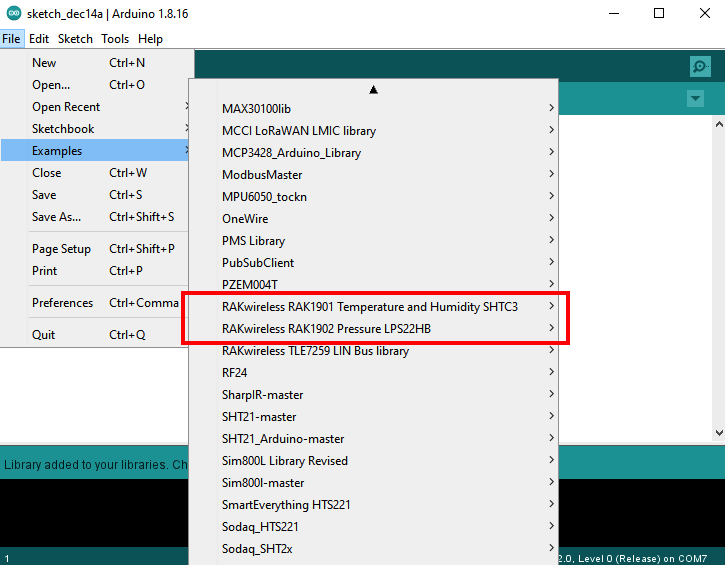Open the File menu
The image size is (725, 565).
[x=11, y=39]
